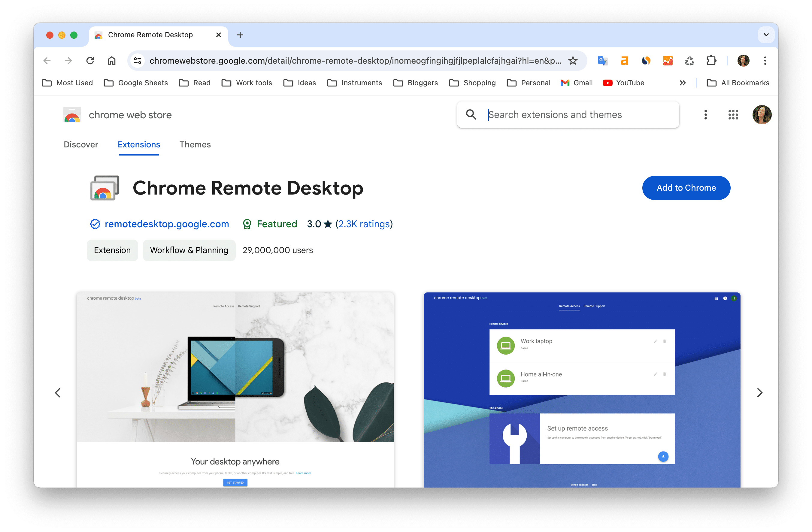Click Add to Chrome button
Image resolution: width=812 pixels, height=532 pixels.
tap(686, 188)
